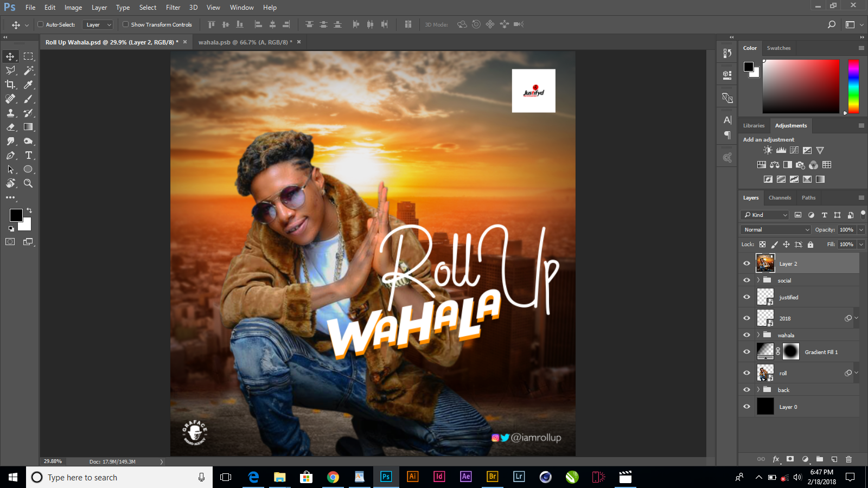Open the Image menu

[73, 8]
